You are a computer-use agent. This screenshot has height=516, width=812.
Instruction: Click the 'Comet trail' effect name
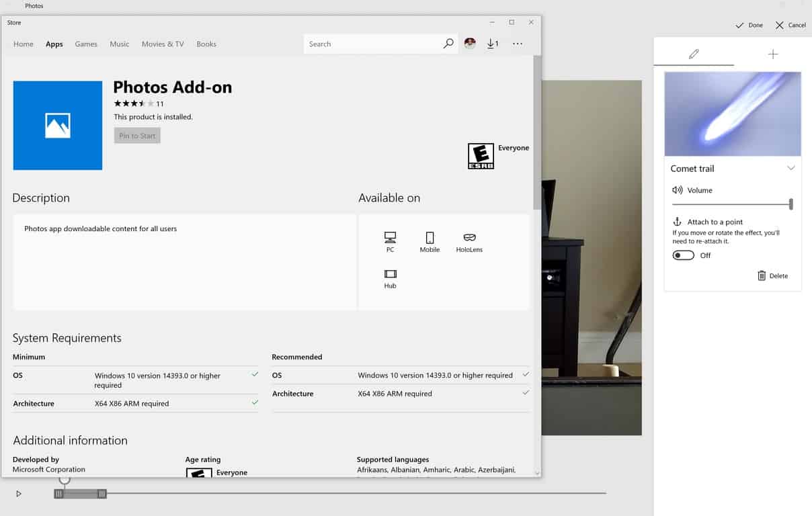[x=692, y=169]
